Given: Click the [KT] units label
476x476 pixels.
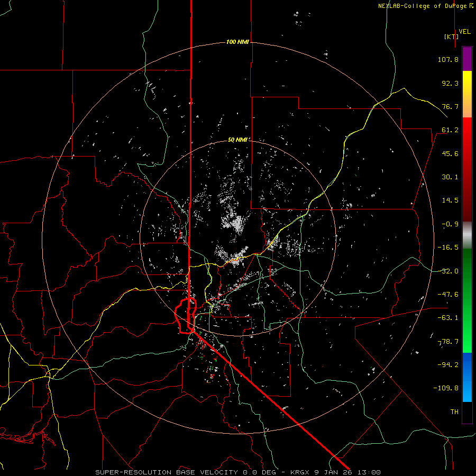Looking at the screenshot, I should [451, 36].
